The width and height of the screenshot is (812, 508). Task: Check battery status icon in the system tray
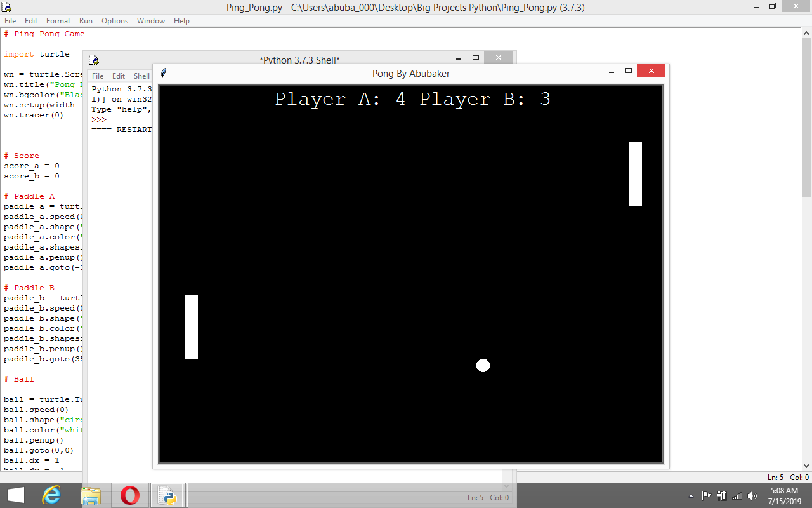tap(721, 495)
